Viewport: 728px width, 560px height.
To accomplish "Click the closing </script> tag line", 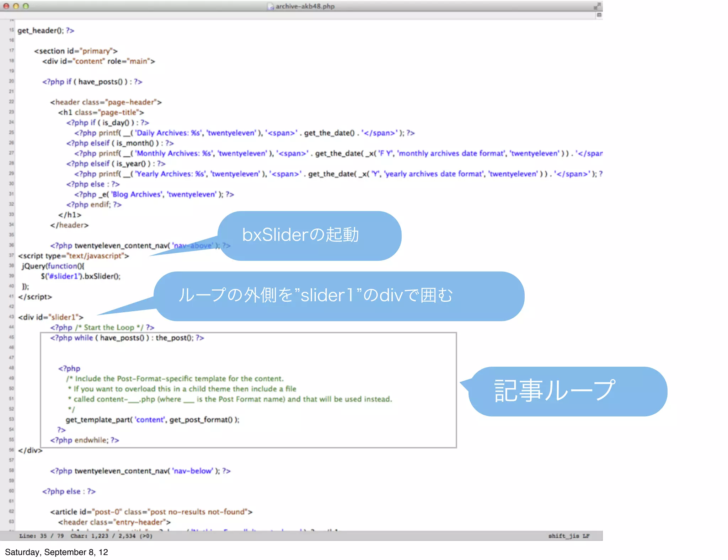I will click(x=35, y=297).
